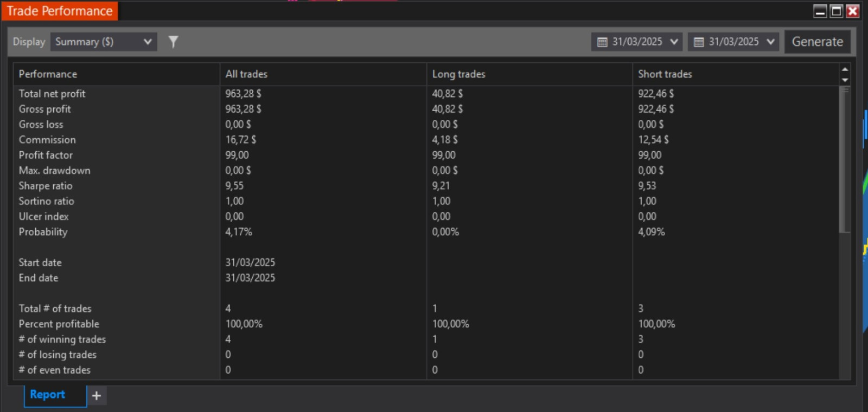Select the Performance column header
Screen dimensions: 868x412
[x=117, y=74]
